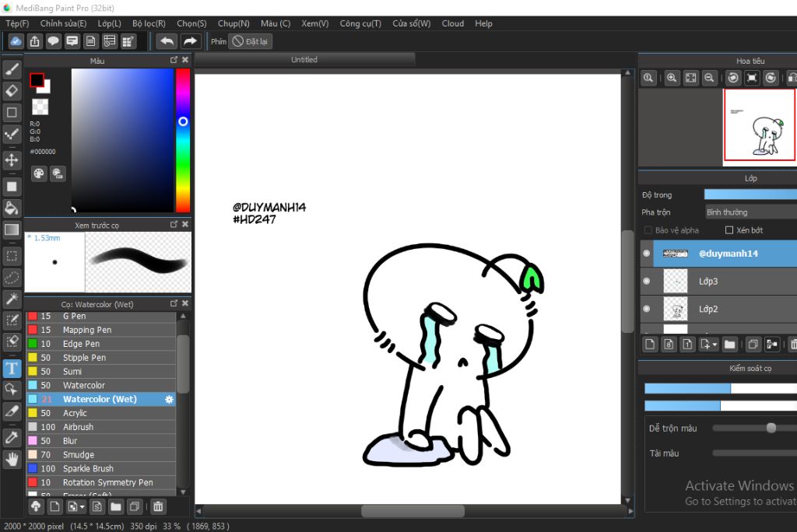This screenshot has height=532, width=797.
Task: Select the Divide (knife) tool
Action: (x=12, y=411)
